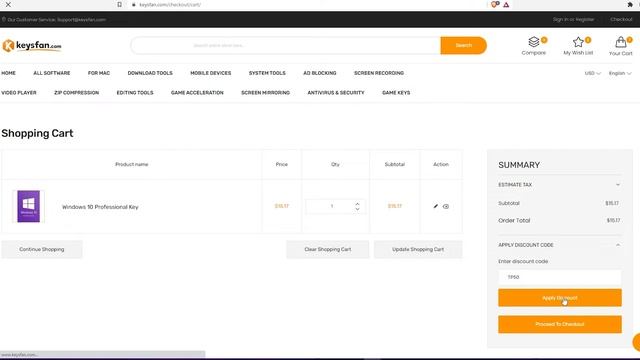Open Windows 10 Professional Key product link
Viewport: 640px width, 360px height.
tap(100, 207)
